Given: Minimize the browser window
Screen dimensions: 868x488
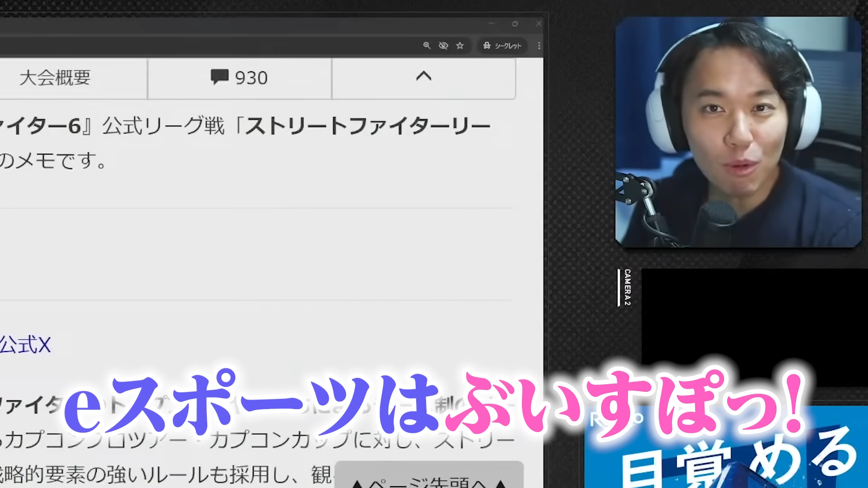Looking at the screenshot, I should point(492,23).
